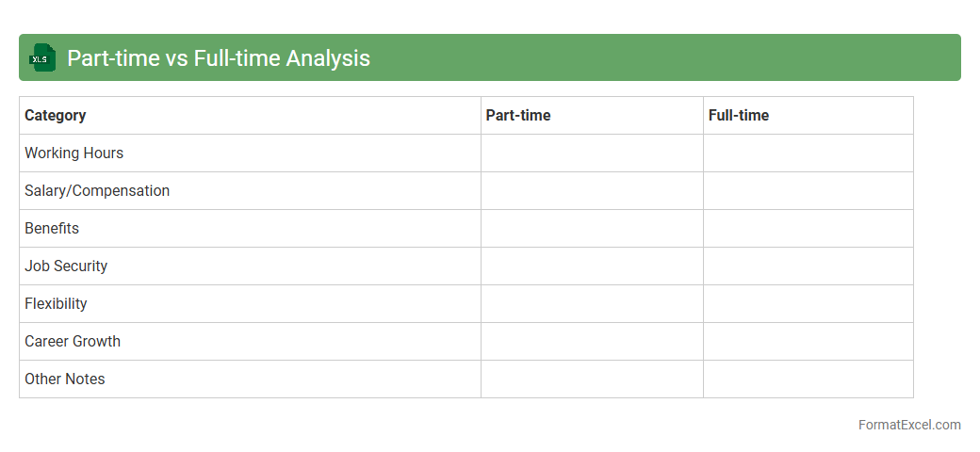The width and height of the screenshot is (980, 452).
Task: Select the Full-time column header
Action: (x=739, y=116)
